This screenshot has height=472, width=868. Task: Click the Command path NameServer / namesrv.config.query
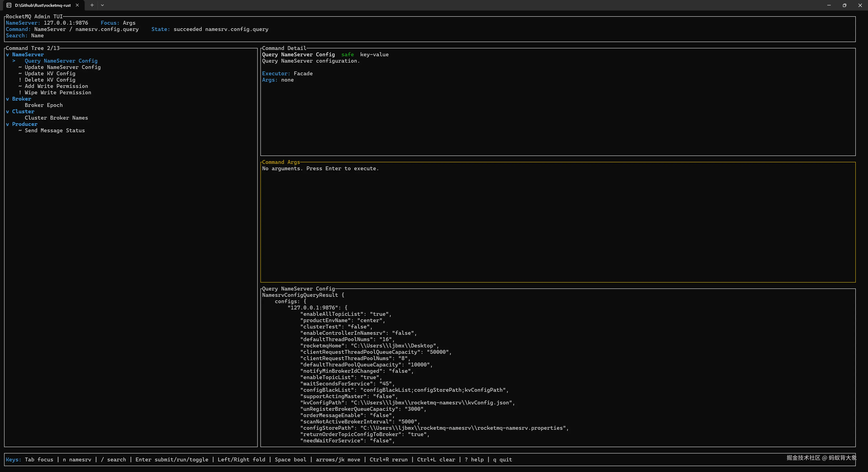click(x=87, y=29)
